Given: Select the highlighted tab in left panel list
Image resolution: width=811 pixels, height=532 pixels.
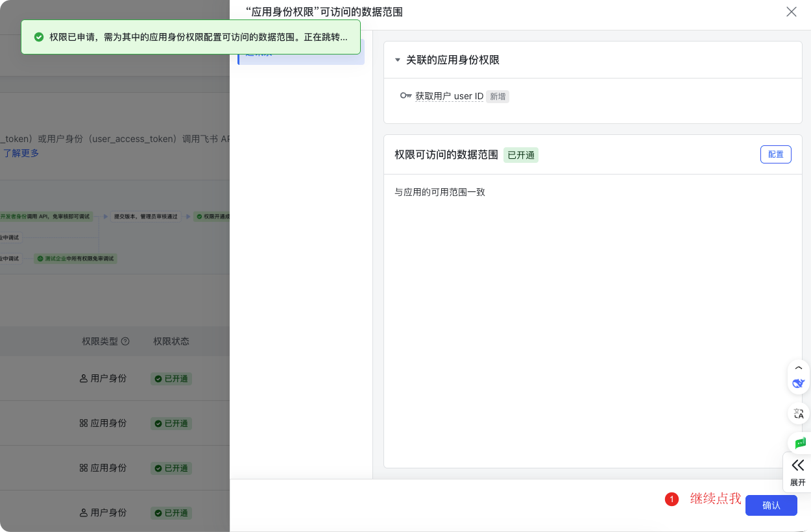Looking at the screenshot, I should (301, 53).
